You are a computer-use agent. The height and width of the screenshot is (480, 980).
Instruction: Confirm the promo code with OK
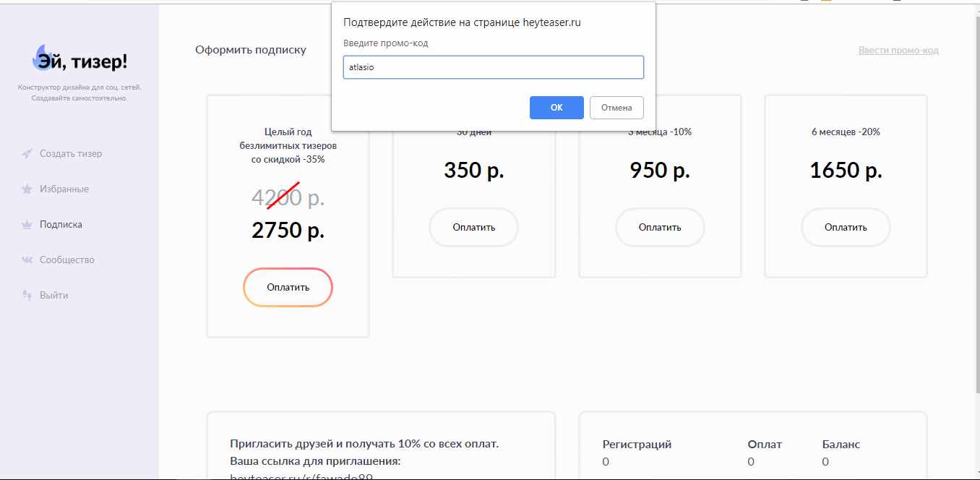[556, 108]
